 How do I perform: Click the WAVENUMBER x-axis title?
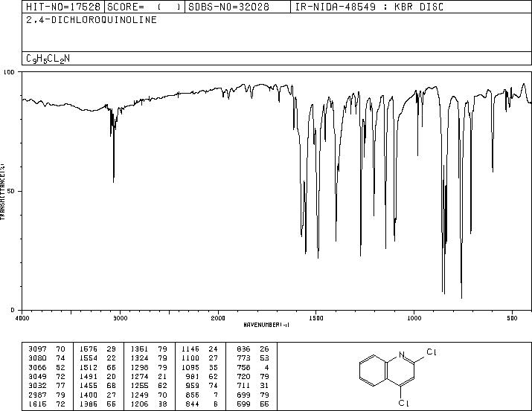pos(266,325)
